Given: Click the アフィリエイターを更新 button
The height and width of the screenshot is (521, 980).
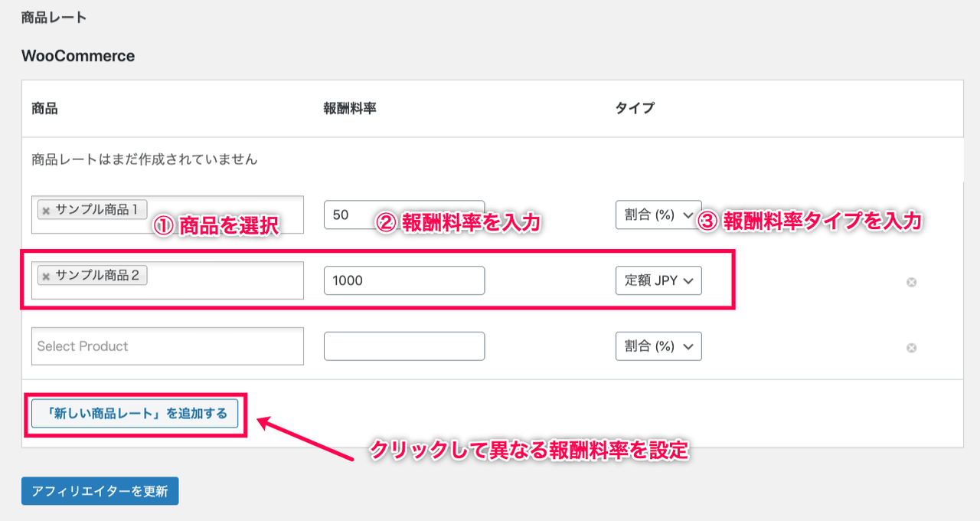Looking at the screenshot, I should 100,491.
